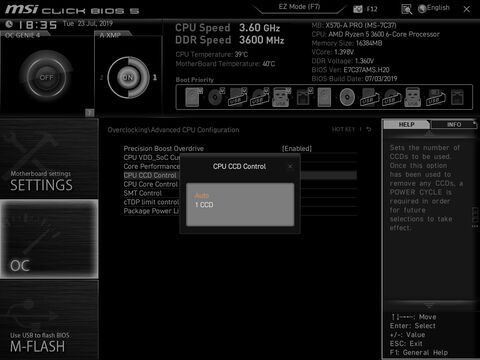Open the BIOS search magnifier icon
The image size is (480, 360).
click(x=406, y=9)
